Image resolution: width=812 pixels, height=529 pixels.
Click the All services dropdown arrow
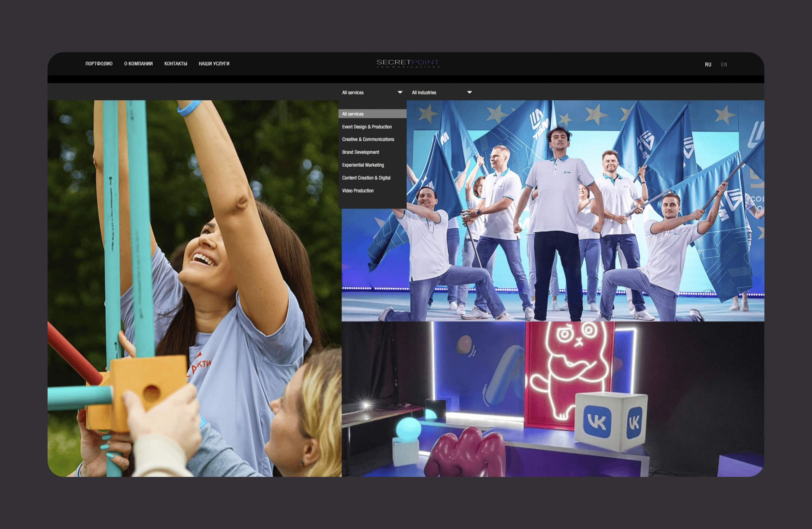tap(400, 93)
